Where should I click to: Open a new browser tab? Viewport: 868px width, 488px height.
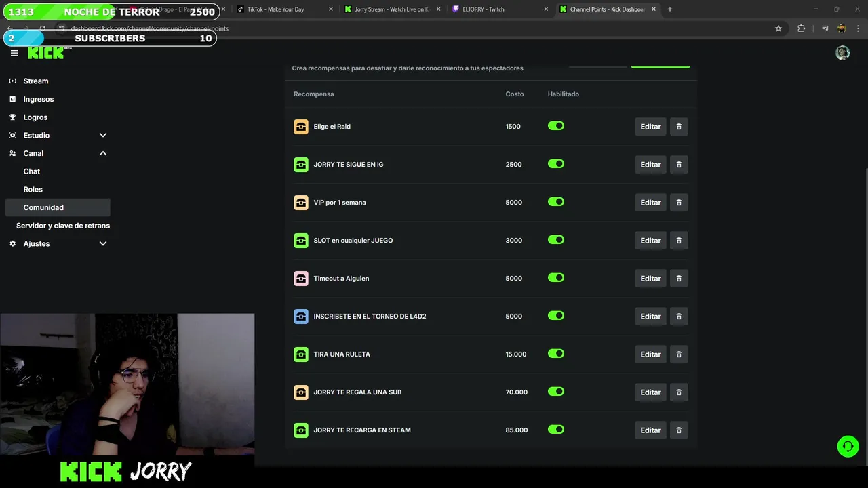(670, 9)
